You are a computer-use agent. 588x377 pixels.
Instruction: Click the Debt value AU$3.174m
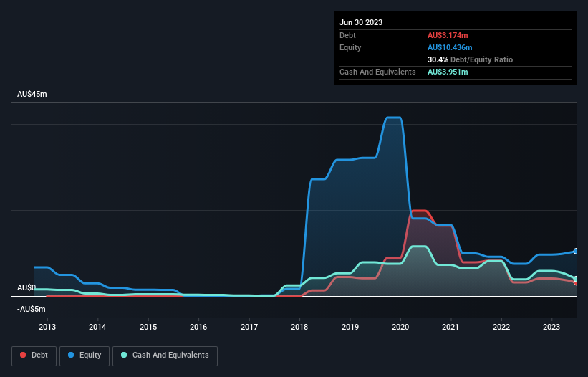pyautogui.click(x=448, y=35)
